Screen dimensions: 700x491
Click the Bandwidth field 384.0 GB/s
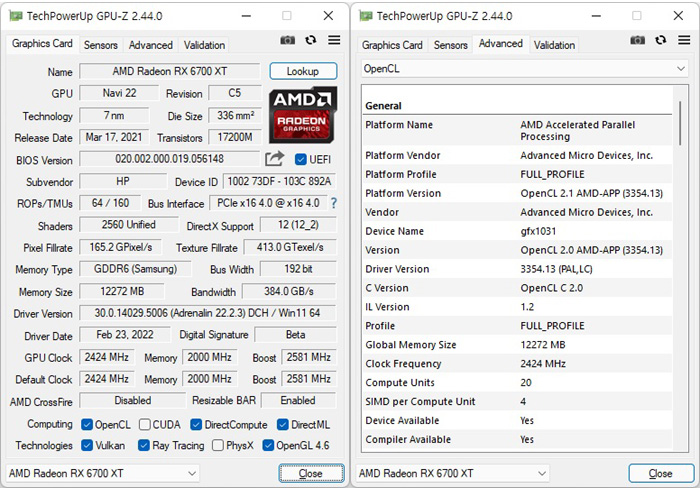[x=289, y=291]
